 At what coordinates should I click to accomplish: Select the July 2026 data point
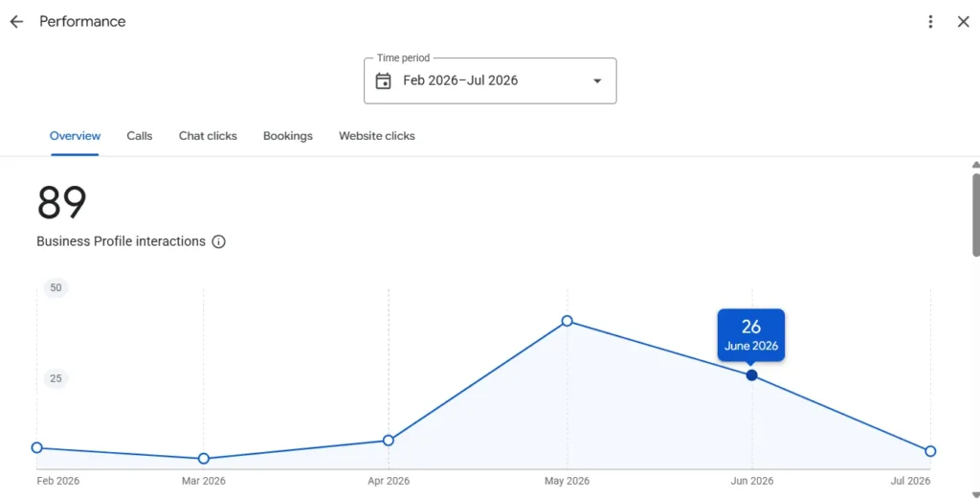[930, 451]
